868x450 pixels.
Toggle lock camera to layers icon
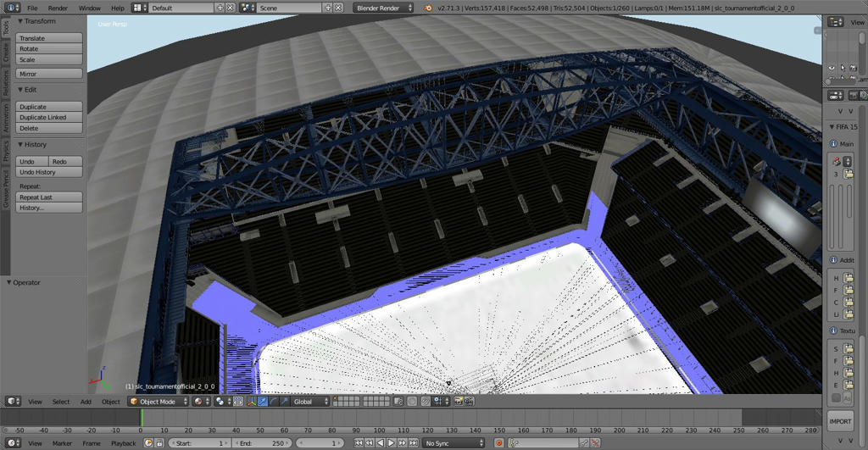398,402
